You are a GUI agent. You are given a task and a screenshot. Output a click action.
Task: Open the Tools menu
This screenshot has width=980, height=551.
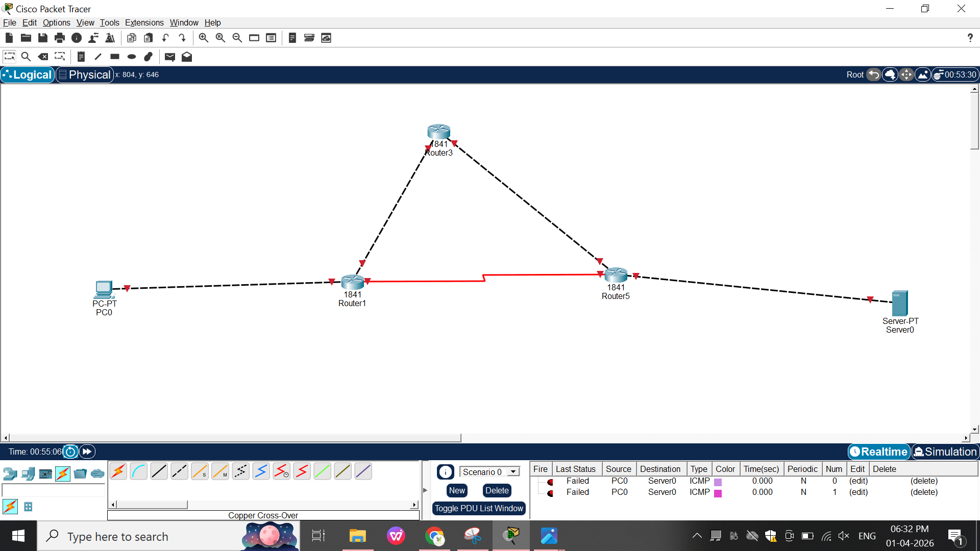point(109,22)
